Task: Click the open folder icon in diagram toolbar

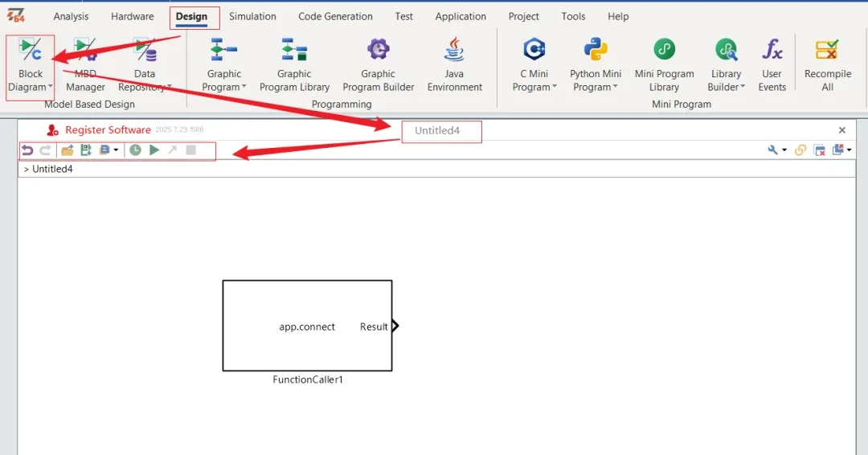Action: (68, 150)
